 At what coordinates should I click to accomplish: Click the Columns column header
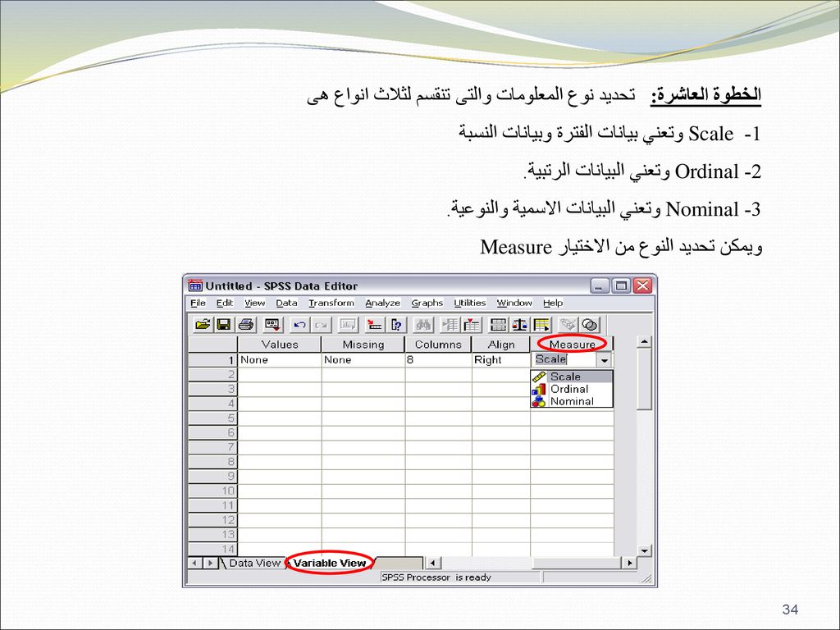(438, 345)
